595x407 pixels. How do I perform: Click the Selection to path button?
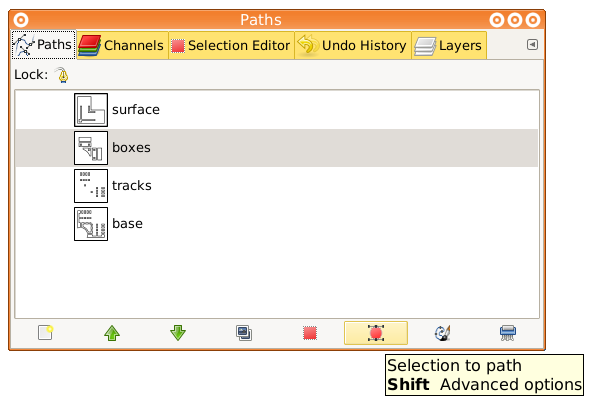point(376,333)
